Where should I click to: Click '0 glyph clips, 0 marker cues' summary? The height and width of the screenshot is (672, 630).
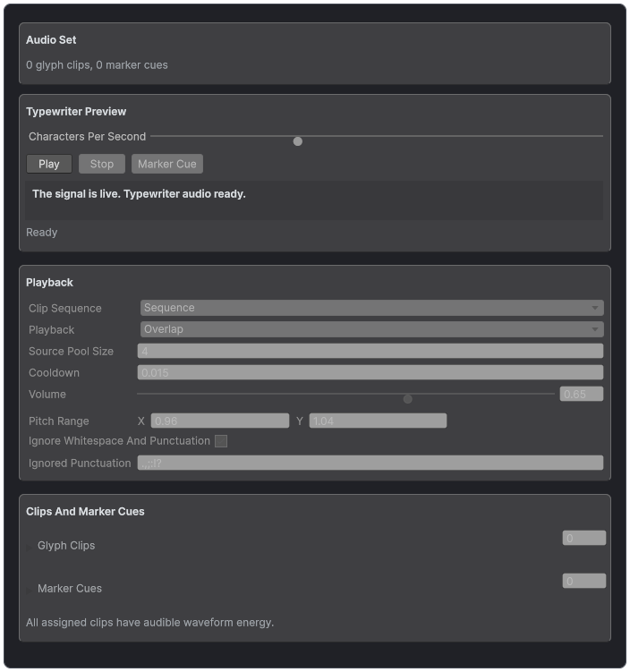coord(97,65)
